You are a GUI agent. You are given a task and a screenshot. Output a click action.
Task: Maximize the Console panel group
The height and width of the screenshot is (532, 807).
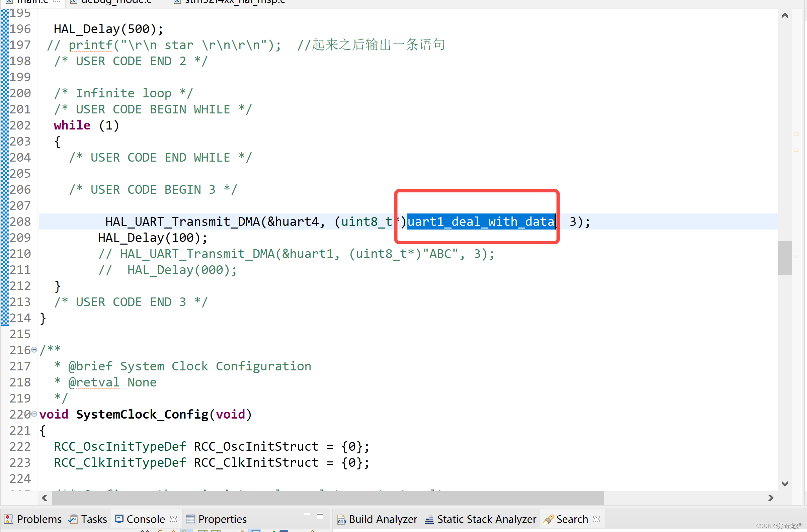click(320, 516)
